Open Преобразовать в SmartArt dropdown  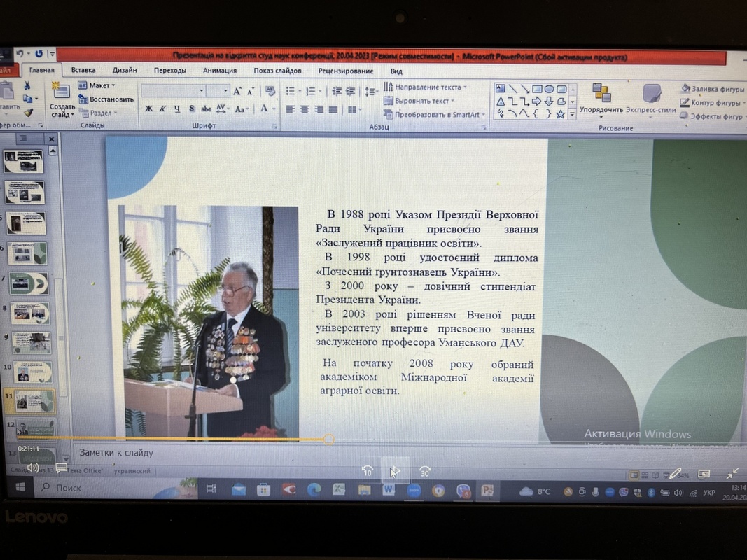(x=435, y=114)
